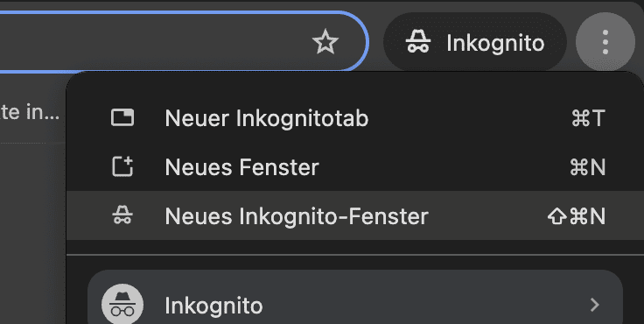Screen dimensions: 644x324
Task: Click the tab icon beside Neuer Inkognitotab
Action: 122,117
